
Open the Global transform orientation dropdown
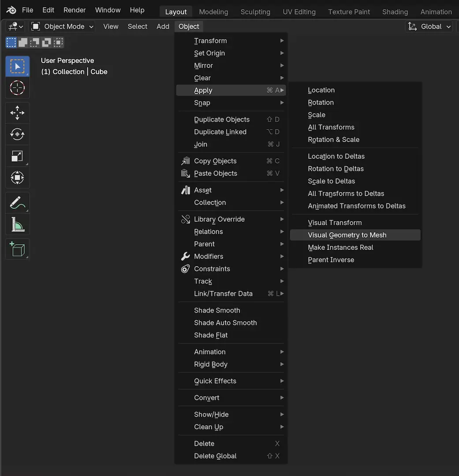430,26
